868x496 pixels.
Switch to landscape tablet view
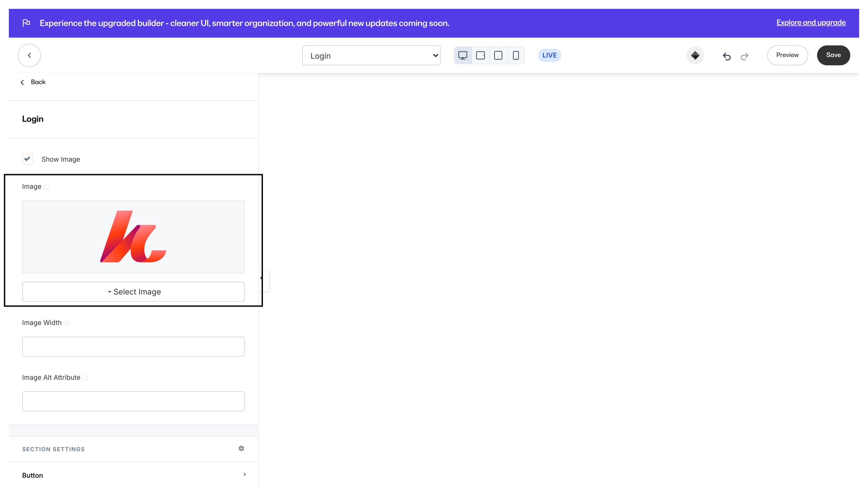480,55
